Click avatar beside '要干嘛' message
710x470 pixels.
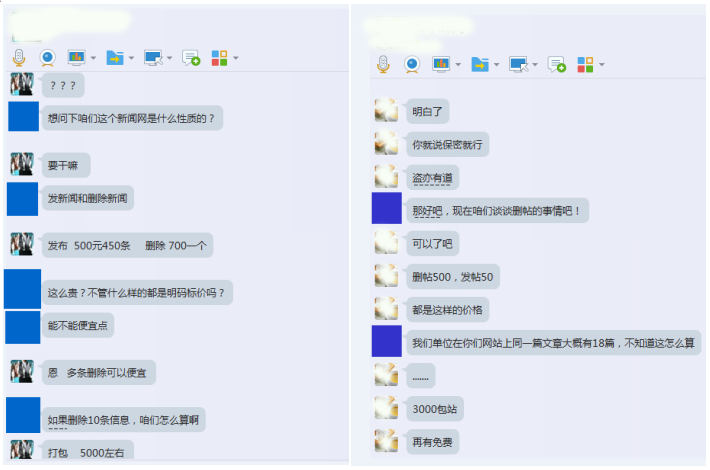(x=22, y=164)
